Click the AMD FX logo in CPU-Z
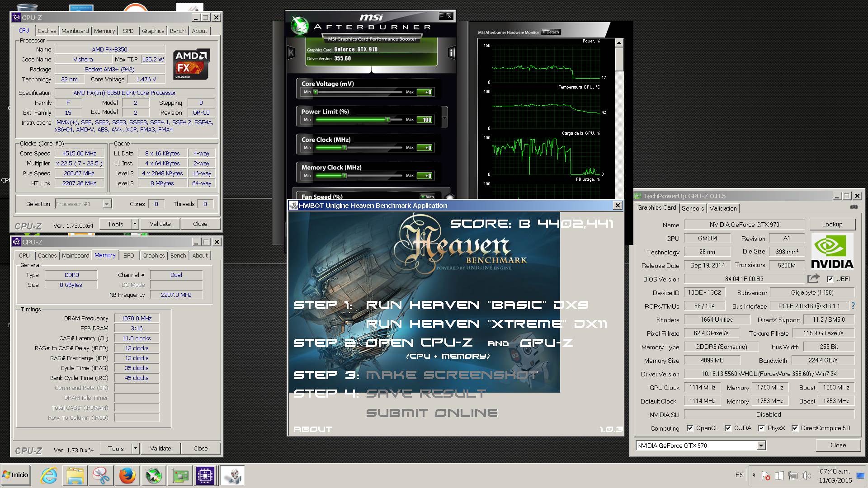 coord(191,65)
